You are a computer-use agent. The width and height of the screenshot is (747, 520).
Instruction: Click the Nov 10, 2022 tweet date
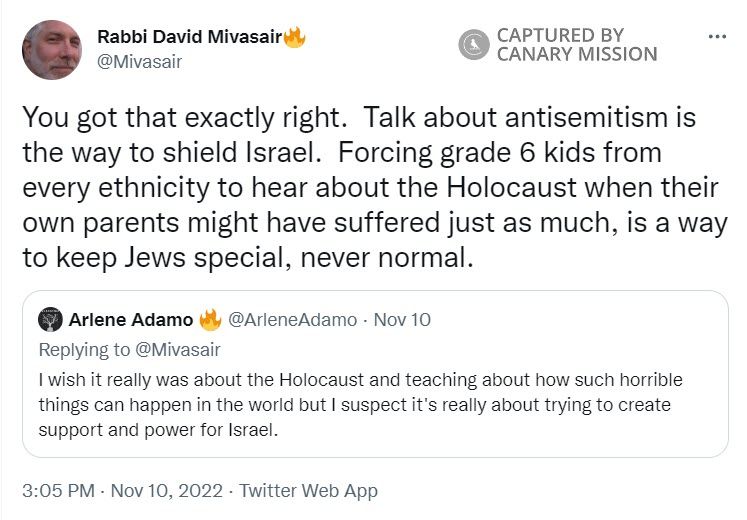click(167, 491)
